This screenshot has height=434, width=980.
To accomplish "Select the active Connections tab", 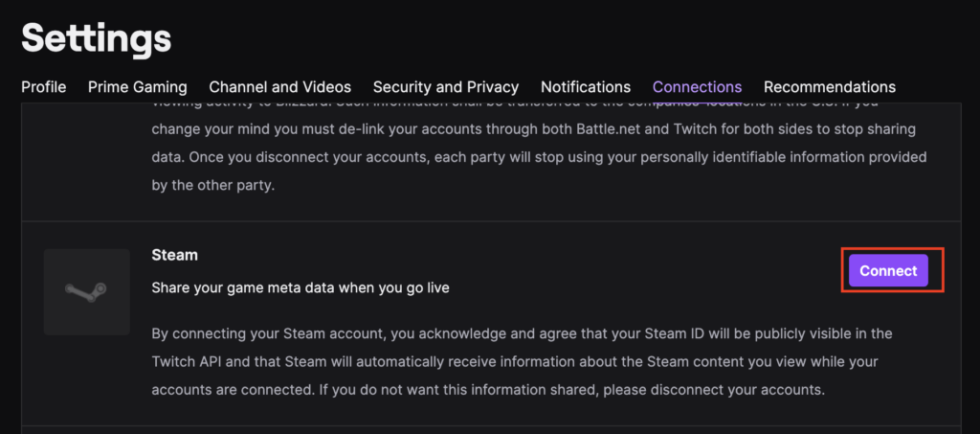I will point(697,87).
